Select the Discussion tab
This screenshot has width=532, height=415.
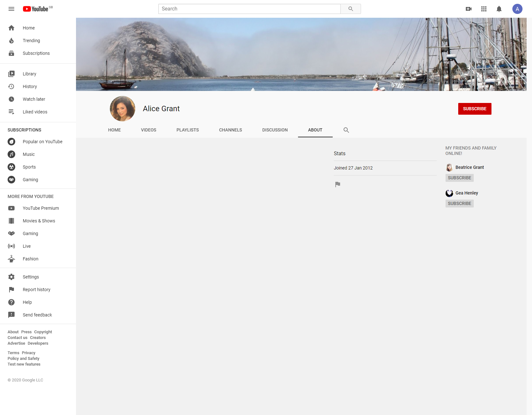click(275, 130)
